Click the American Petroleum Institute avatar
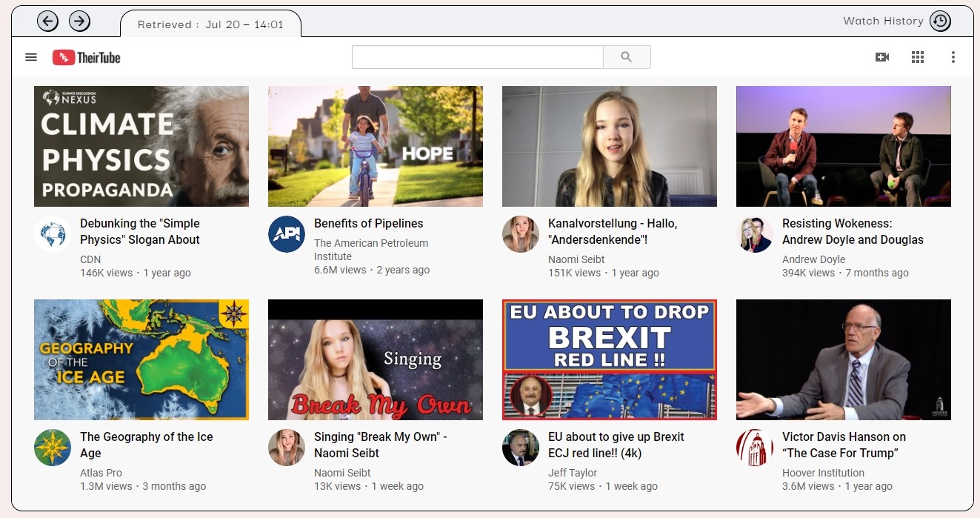Screen dimensions: 980x518 287,234
